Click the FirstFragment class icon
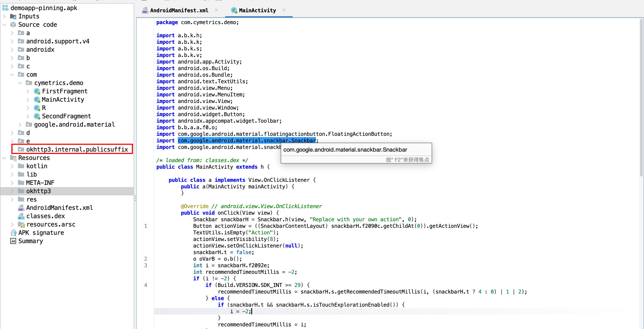The height and width of the screenshot is (329, 644). click(37, 91)
